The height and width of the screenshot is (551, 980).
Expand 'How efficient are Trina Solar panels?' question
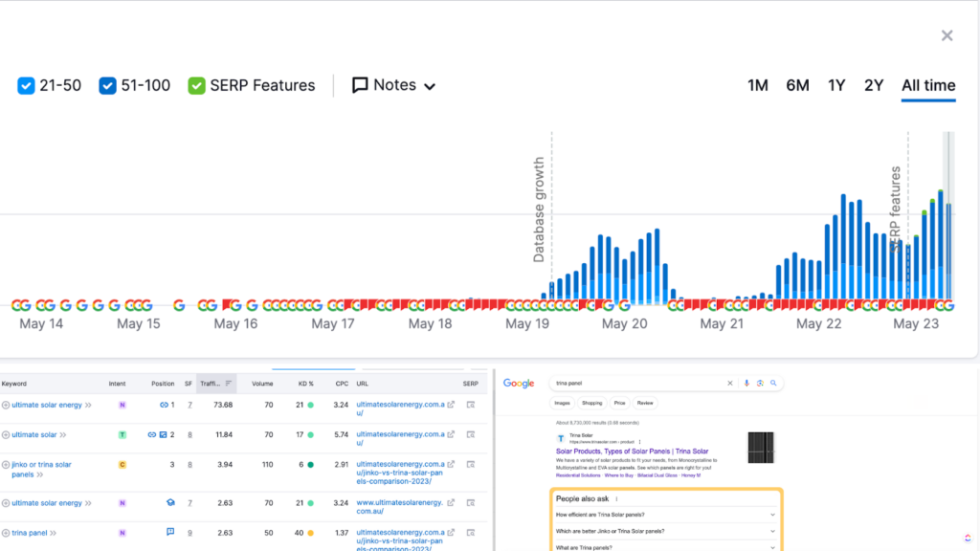pyautogui.click(x=772, y=515)
